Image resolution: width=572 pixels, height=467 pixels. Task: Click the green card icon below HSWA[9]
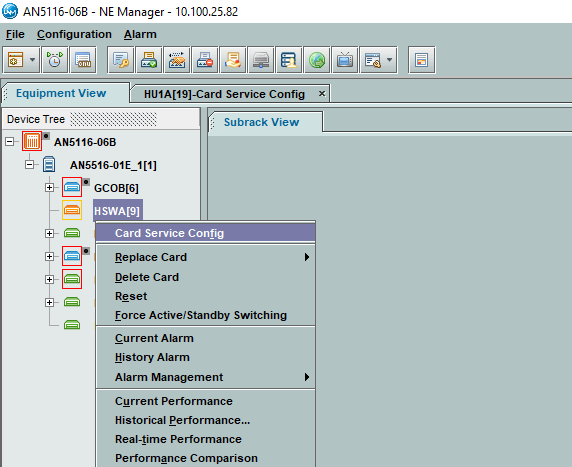(x=72, y=233)
